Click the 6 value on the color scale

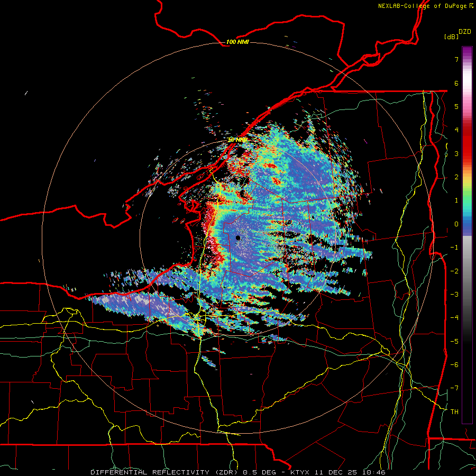[x=456, y=83]
